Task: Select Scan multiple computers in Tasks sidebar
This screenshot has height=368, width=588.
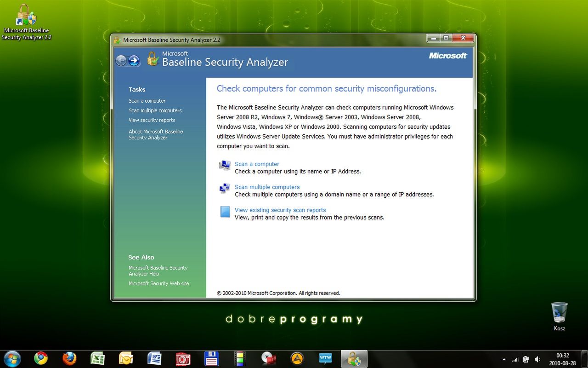Action: pyautogui.click(x=155, y=110)
